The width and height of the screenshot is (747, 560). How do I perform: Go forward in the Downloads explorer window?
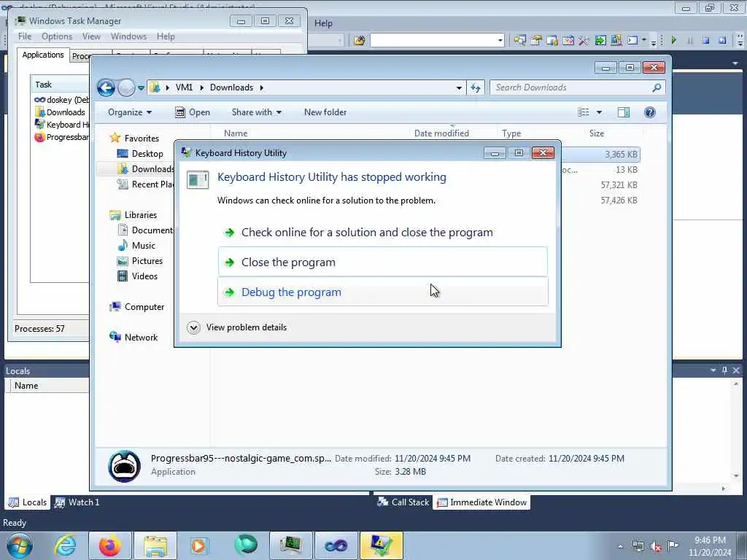[x=126, y=87]
